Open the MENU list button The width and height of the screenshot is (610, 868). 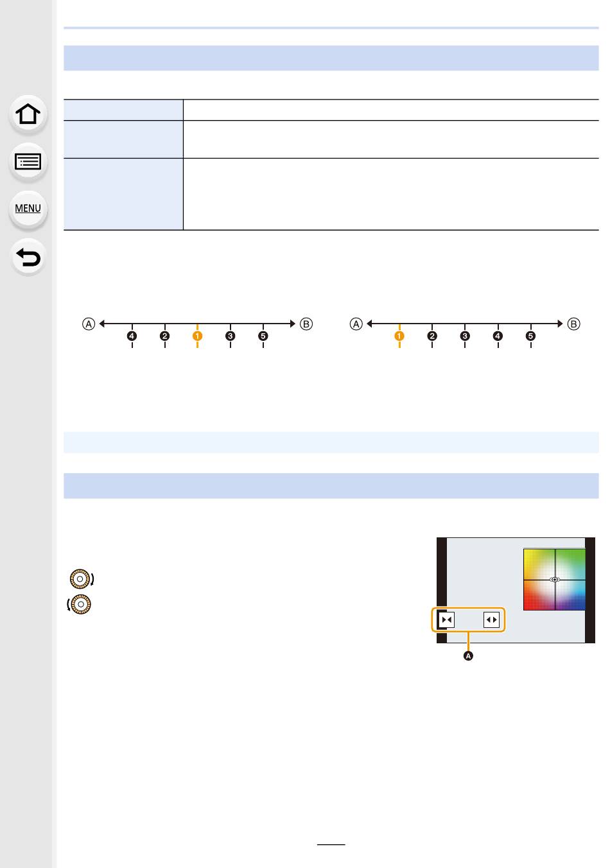(x=28, y=208)
